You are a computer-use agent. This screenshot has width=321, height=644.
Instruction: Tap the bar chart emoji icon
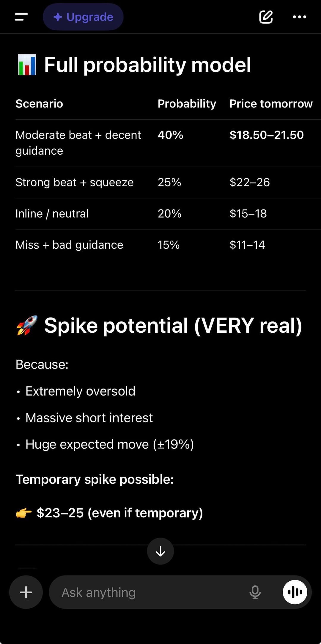(x=27, y=65)
